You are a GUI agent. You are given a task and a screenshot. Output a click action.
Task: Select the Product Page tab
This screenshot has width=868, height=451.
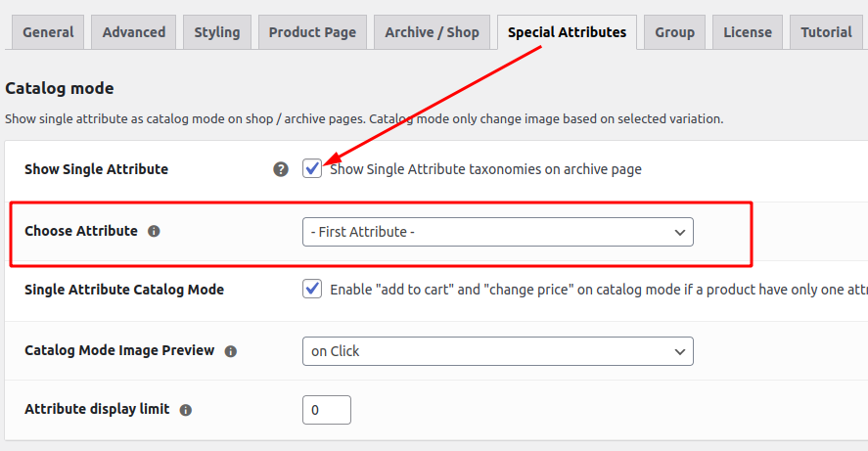point(312,32)
